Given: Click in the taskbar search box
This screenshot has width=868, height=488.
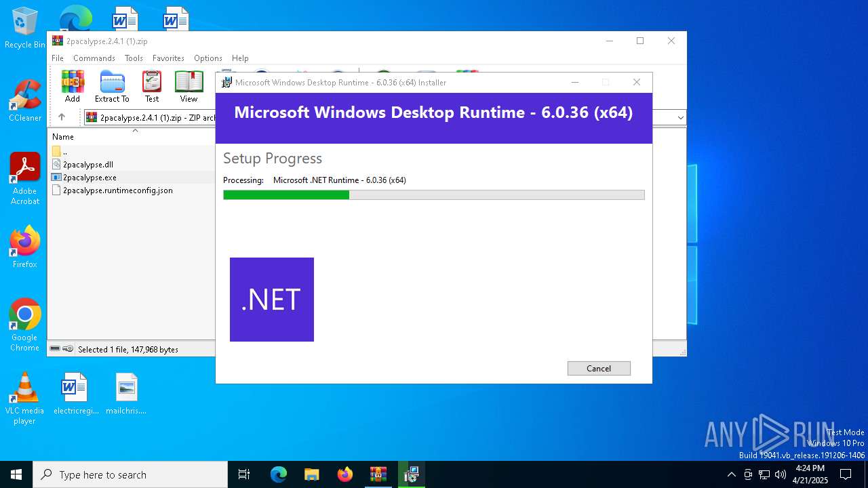Looking at the screenshot, I should point(130,474).
